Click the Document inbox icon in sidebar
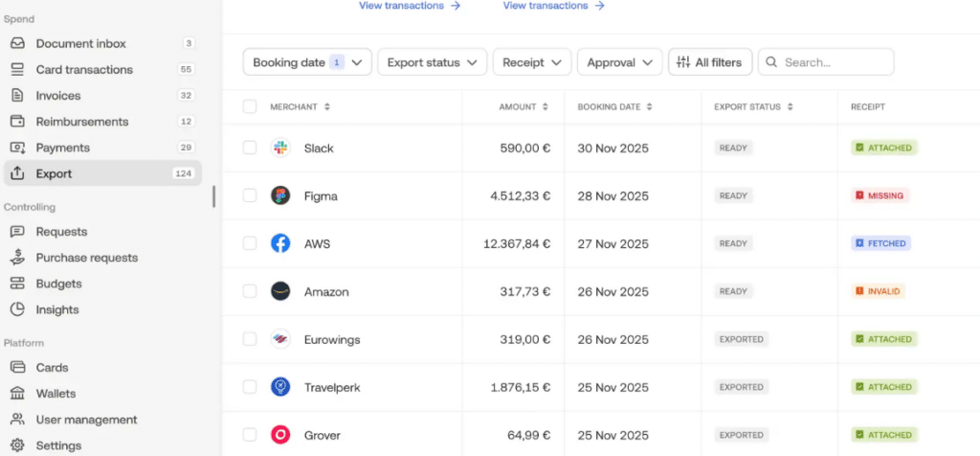Viewport: 980px width, 456px height. pos(17,43)
